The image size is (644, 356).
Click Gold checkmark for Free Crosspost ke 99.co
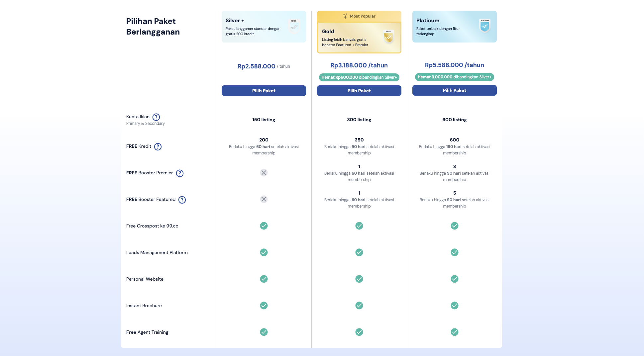point(359,226)
